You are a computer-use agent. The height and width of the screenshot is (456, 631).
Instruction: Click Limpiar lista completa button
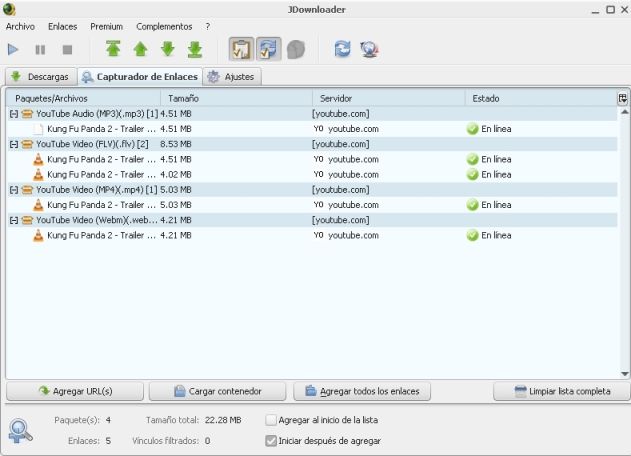point(562,391)
